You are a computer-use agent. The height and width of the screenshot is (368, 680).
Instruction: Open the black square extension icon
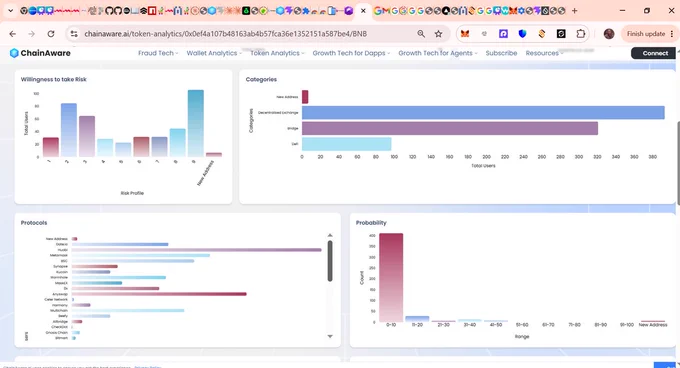(561, 34)
